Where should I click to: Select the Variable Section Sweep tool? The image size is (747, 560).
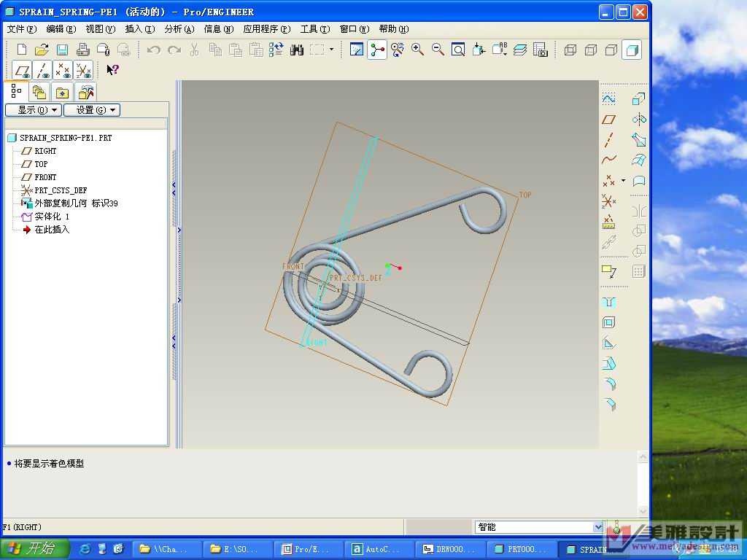point(638,139)
